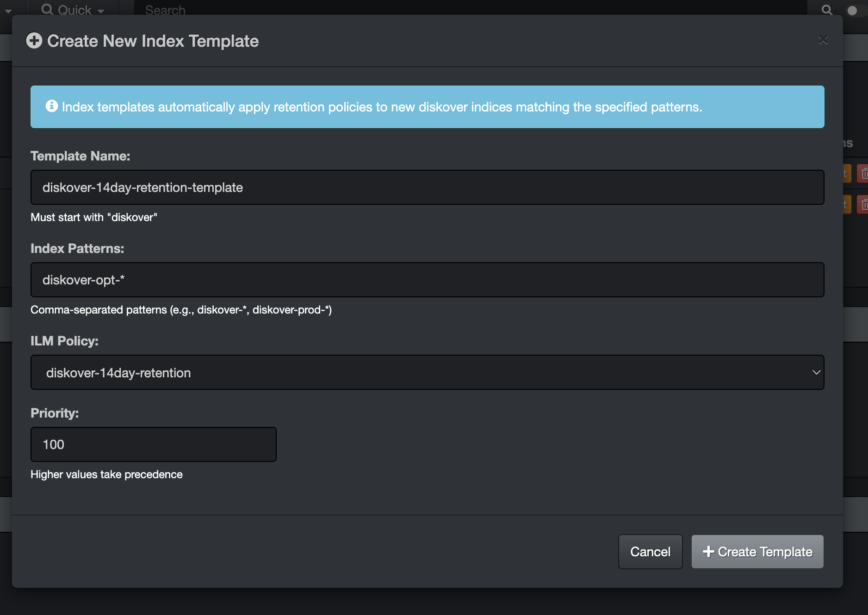Click the Index Patterns input field
The height and width of the screenshot is (615, 868).
click(x=427, y=280)
